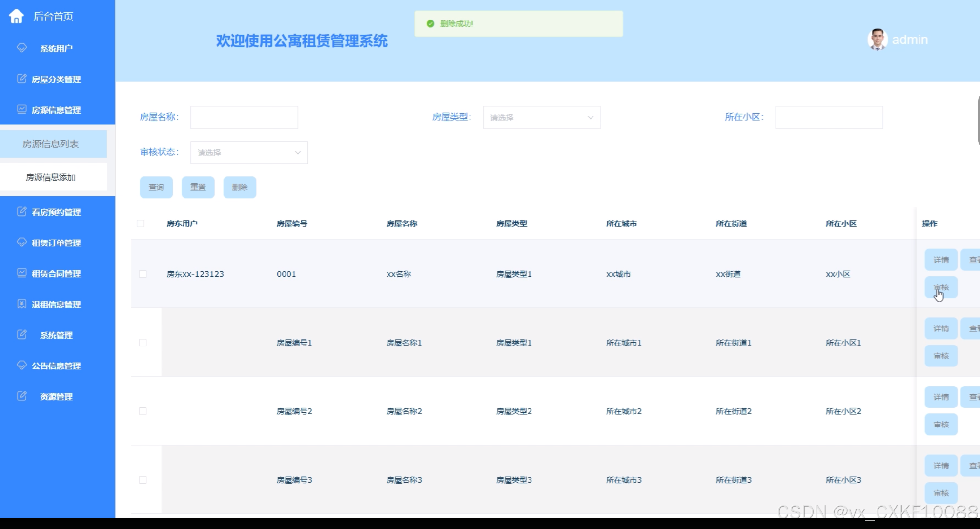Click the 重置 reset button
The height and width of the screenshot is (529, 980).
pos(198,187)
